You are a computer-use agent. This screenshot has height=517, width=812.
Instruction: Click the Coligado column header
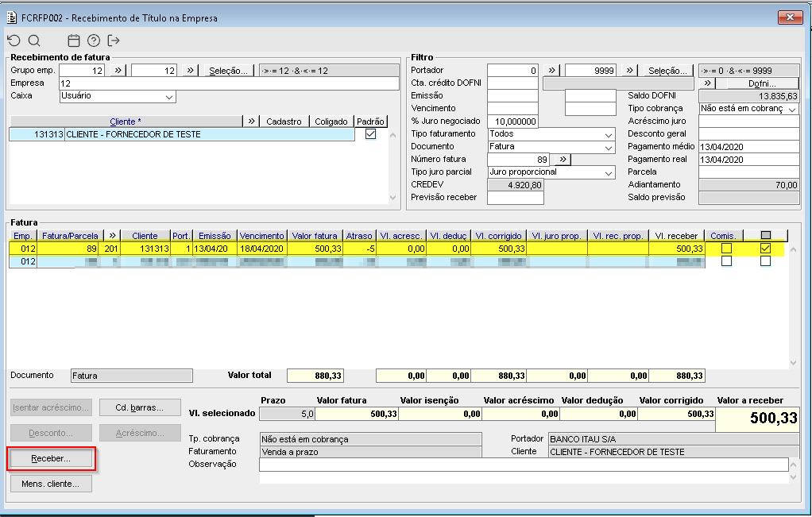tap(331, 122)
